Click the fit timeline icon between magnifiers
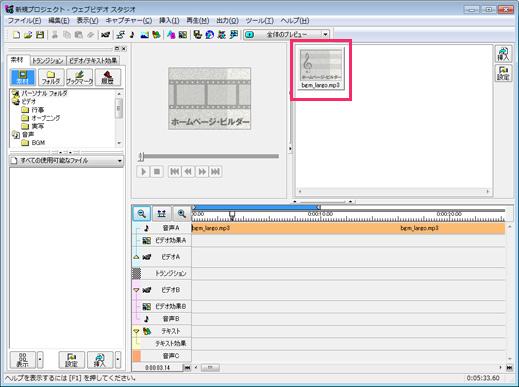 point(162,214)
